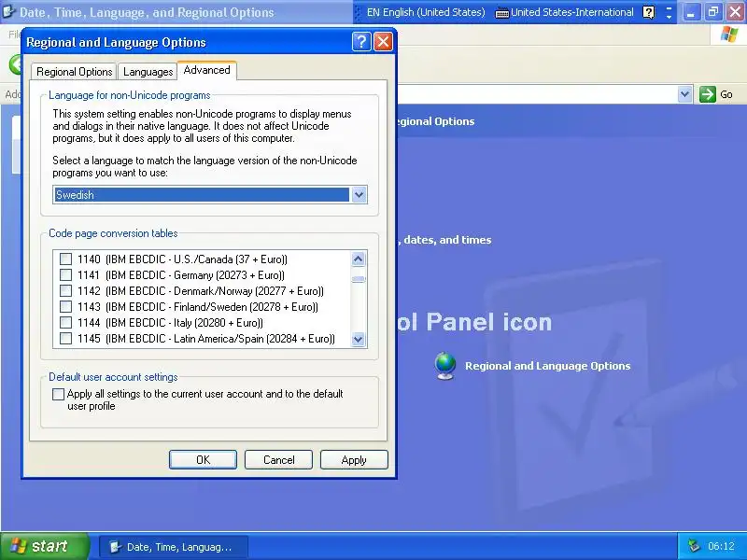The height and width of the screenshot is (560, 747).
Task: Switch to the Regional Options tab
Action: click(75, 72)
